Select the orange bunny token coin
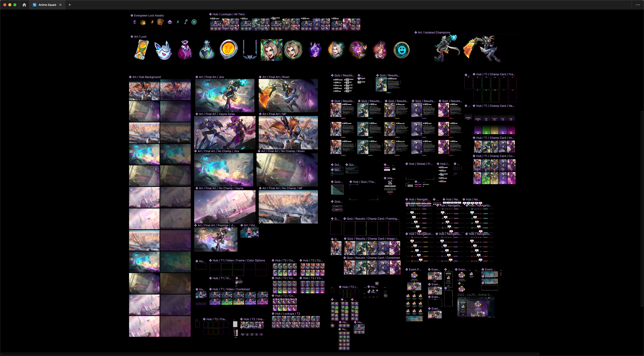The width and height of the screenshot is (644, 356). (228, 49)
